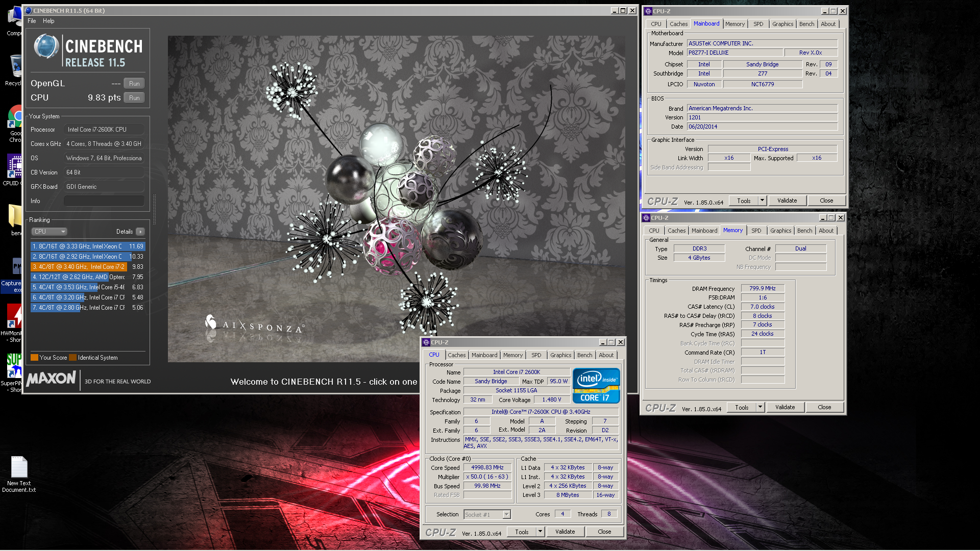The height and width of the screenshot is (551, 980).
Task: Click the Cinebench globe logo
Action: (46, 46)
